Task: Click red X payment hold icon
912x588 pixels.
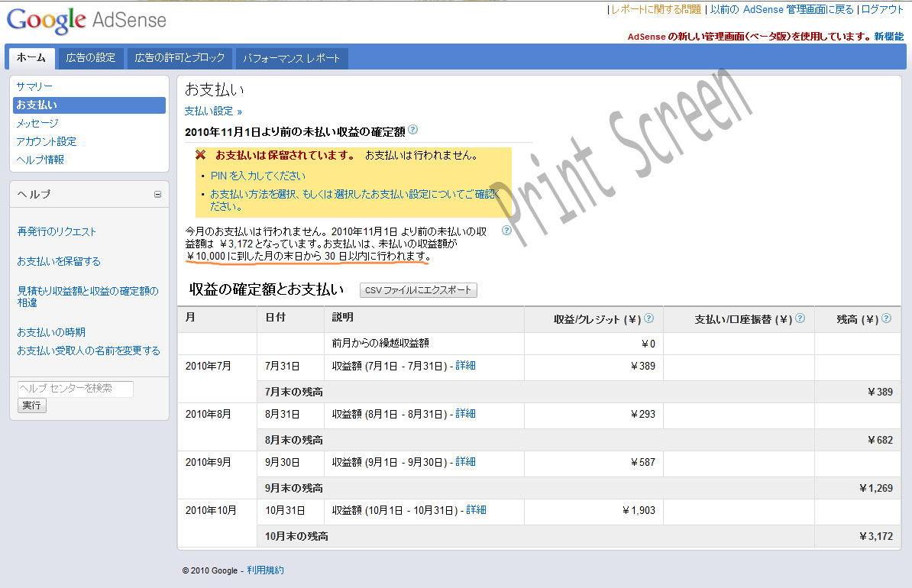Action: [201, 155]
